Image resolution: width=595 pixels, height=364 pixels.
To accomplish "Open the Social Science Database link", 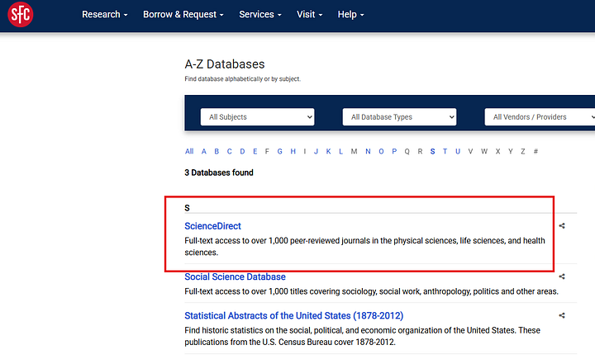I will pos(235,277).
